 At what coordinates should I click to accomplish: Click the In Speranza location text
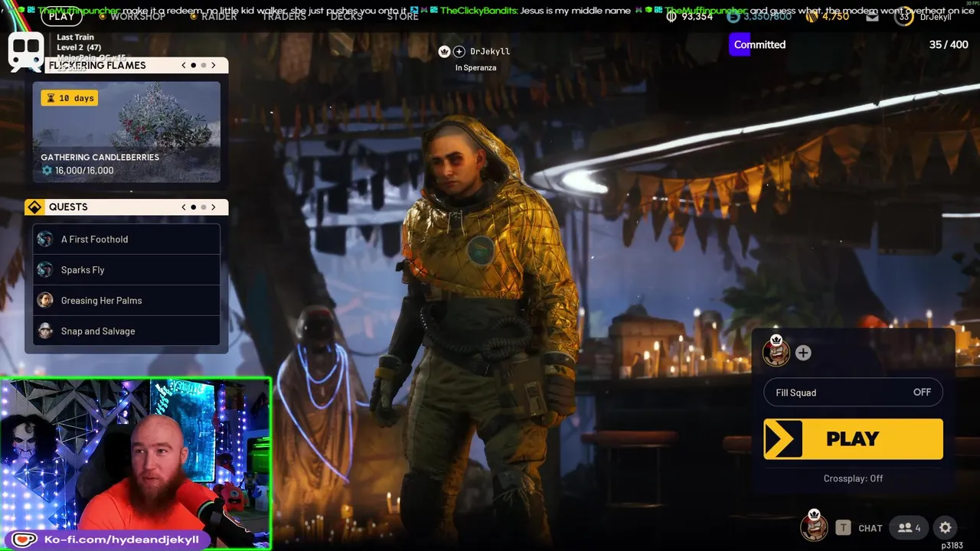[475, 68]
